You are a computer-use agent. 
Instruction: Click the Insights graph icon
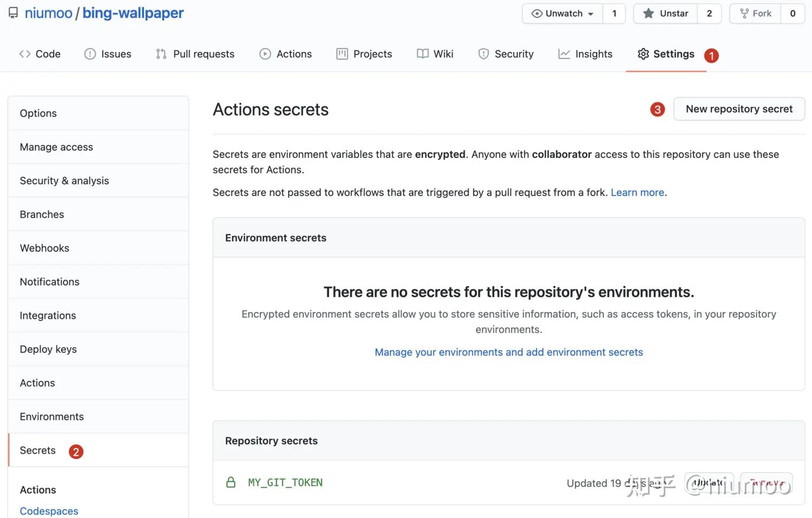(564, 54)
